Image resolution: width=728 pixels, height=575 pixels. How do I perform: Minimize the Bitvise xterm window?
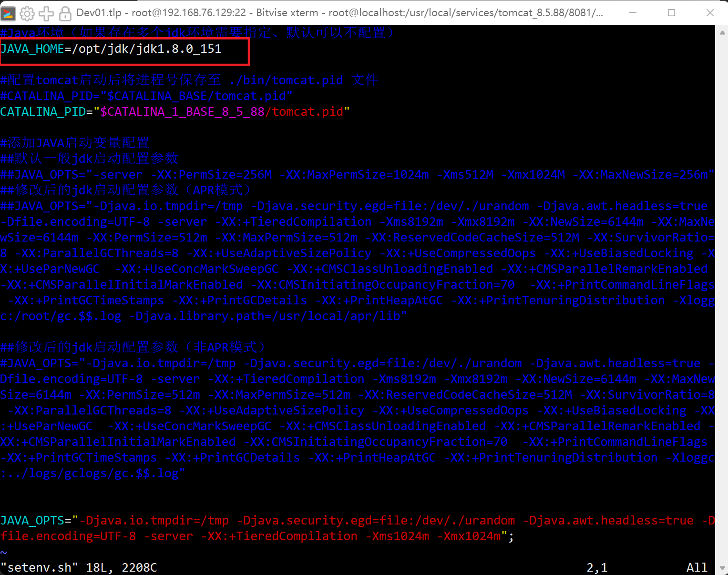point(633,13)
